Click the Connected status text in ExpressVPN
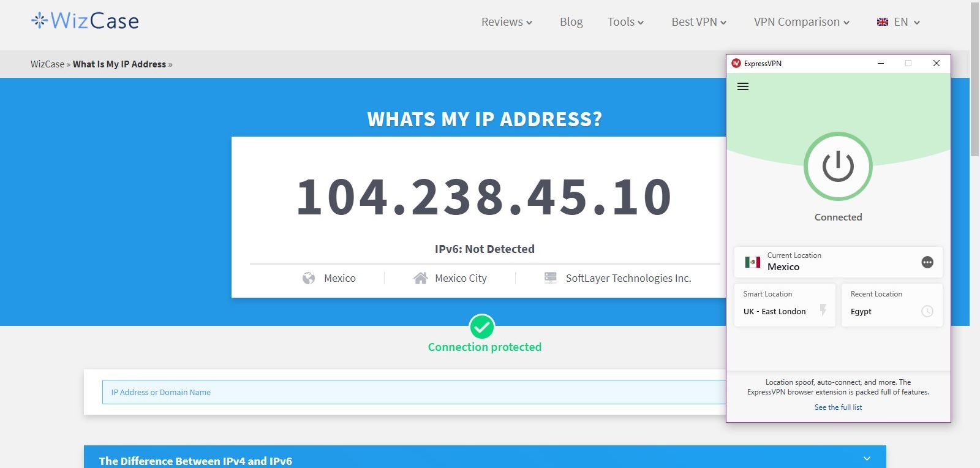 pos(838,217)
